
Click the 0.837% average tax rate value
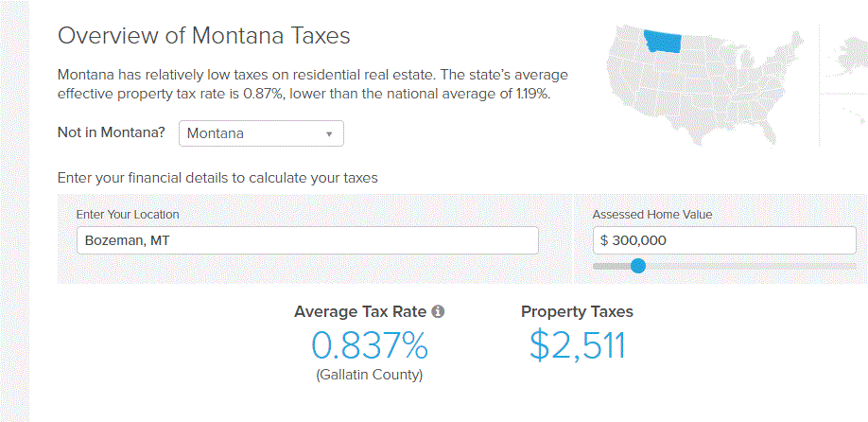pyautogui.click(x=369, y=346)
